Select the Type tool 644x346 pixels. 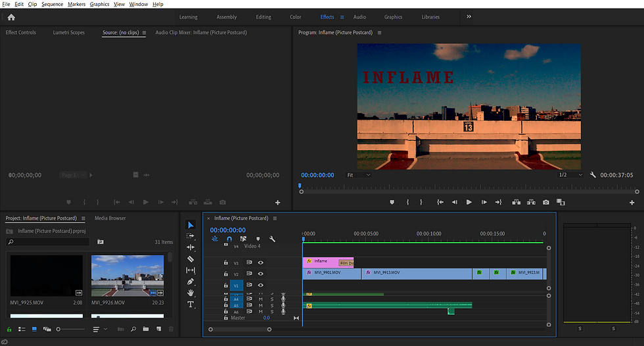191,305
